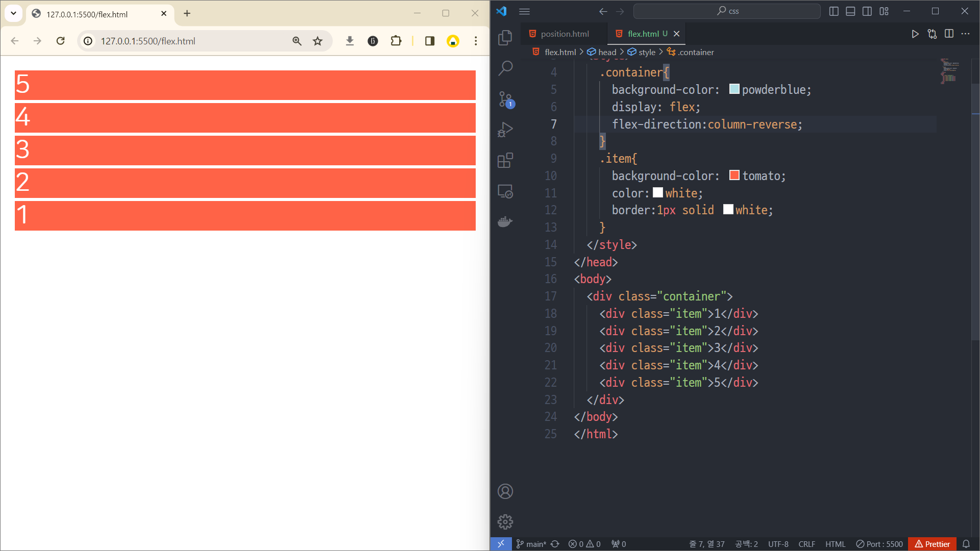980x551 pixels.
Task: Open Run and Debug panel
Action: coord(505,130)
